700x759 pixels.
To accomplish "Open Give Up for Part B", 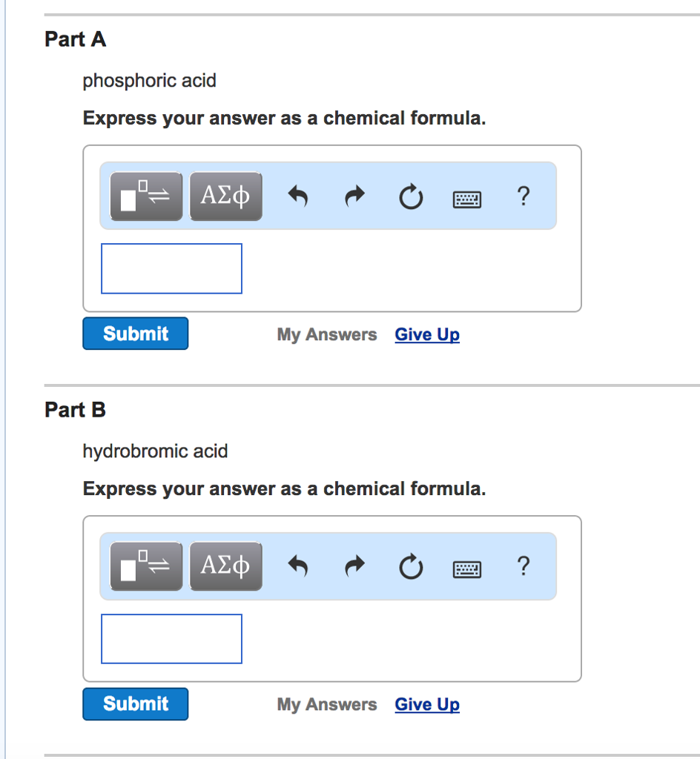I will [x=426, y=704].
